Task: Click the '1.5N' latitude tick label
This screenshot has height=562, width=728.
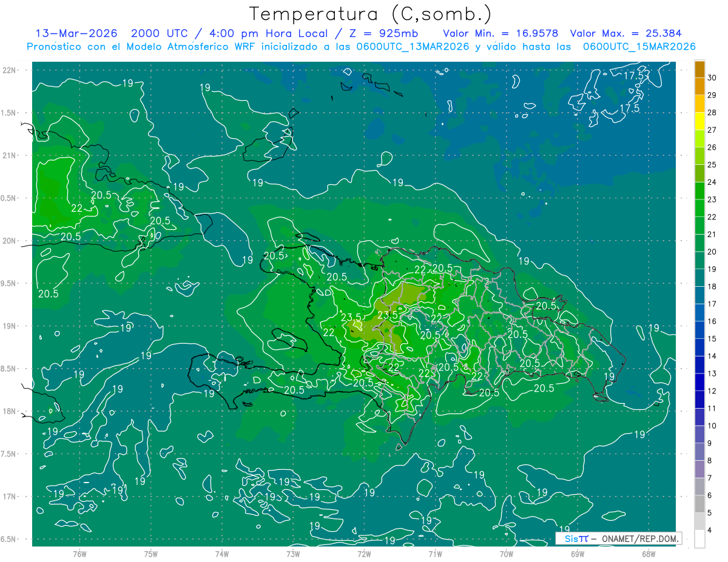Action: coord(9,113)
